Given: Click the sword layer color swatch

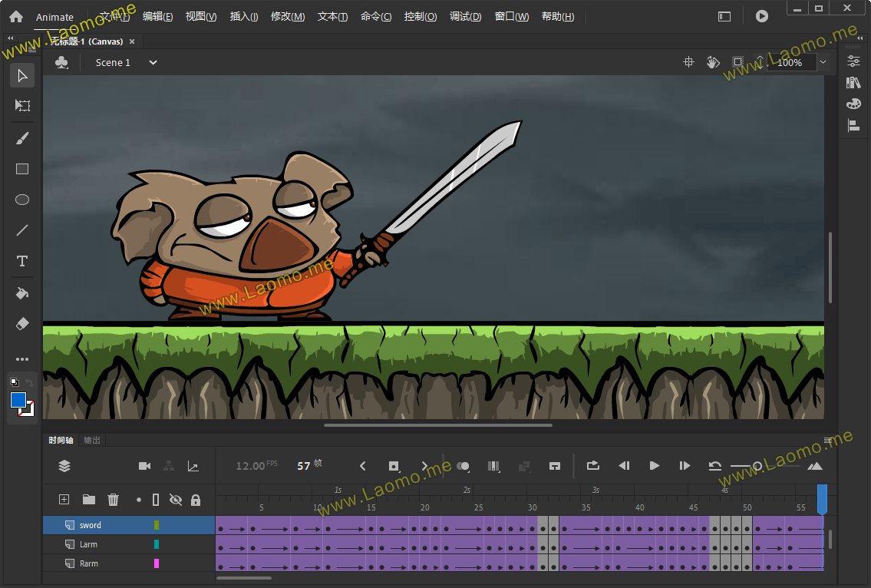Looking at the screenshot, I should pos(157,525).
